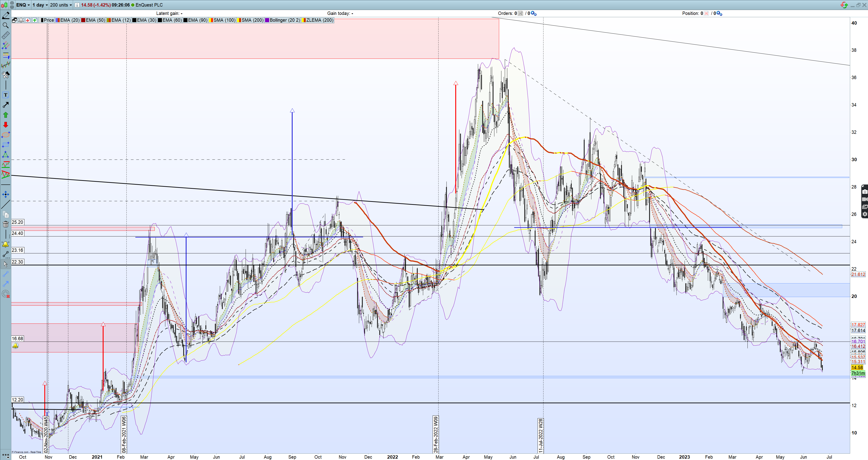
Task: Place a green up arrow marker
Action: point(5,115)
